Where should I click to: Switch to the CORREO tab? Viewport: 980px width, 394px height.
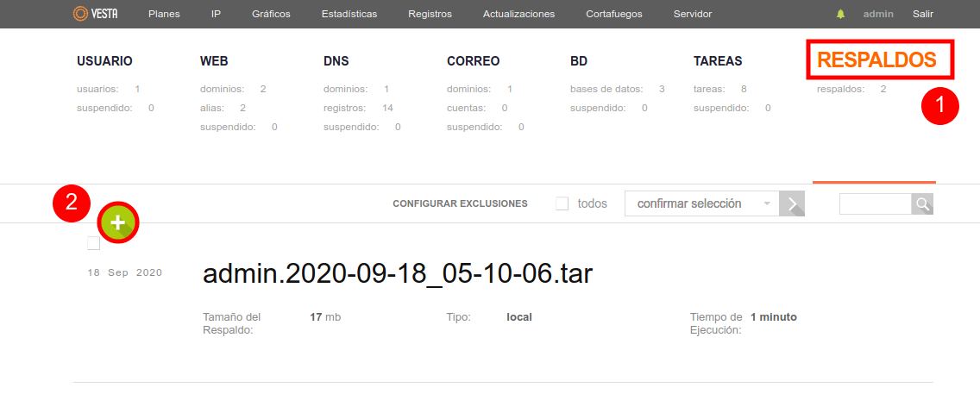click(473, 61)
